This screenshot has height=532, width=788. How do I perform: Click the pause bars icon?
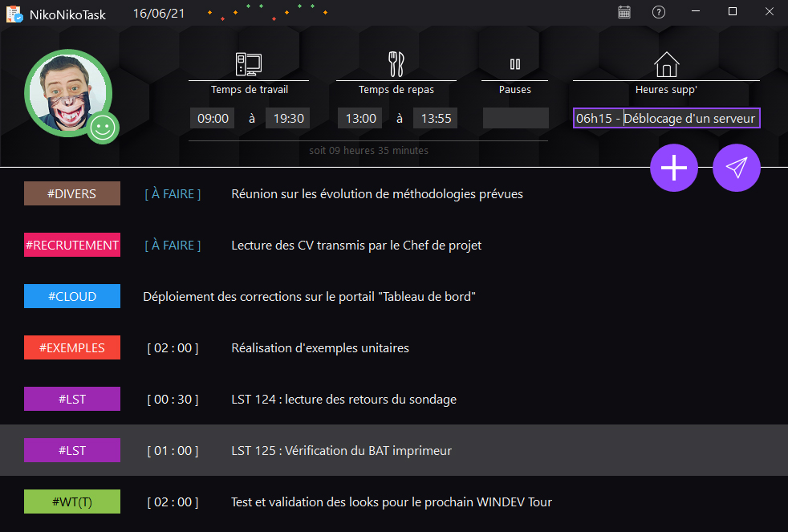pyautogui.click(x=515, y=64)
